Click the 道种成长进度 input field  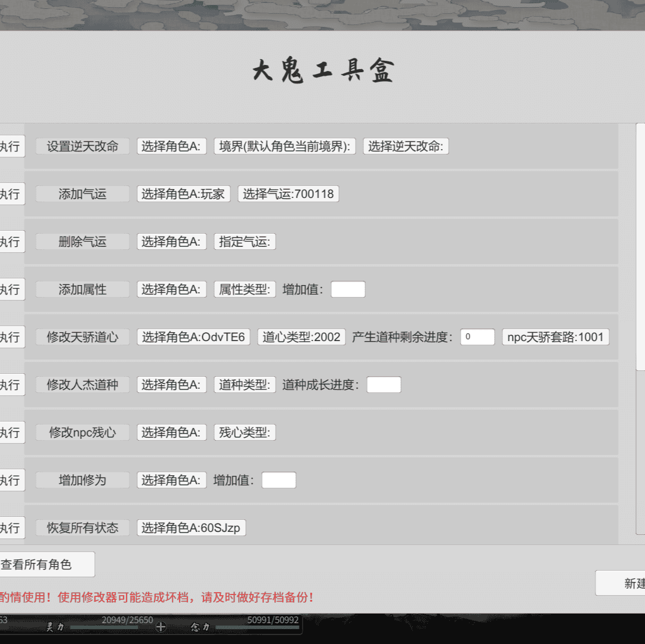pyautogui.click(x=384, y=385)
